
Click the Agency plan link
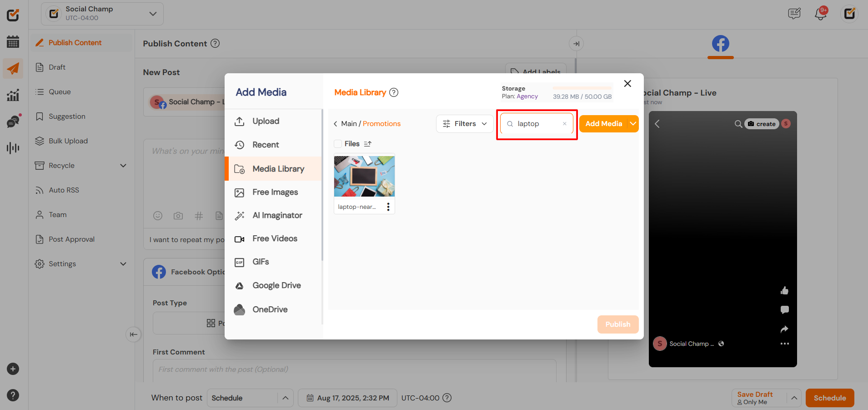527,96
